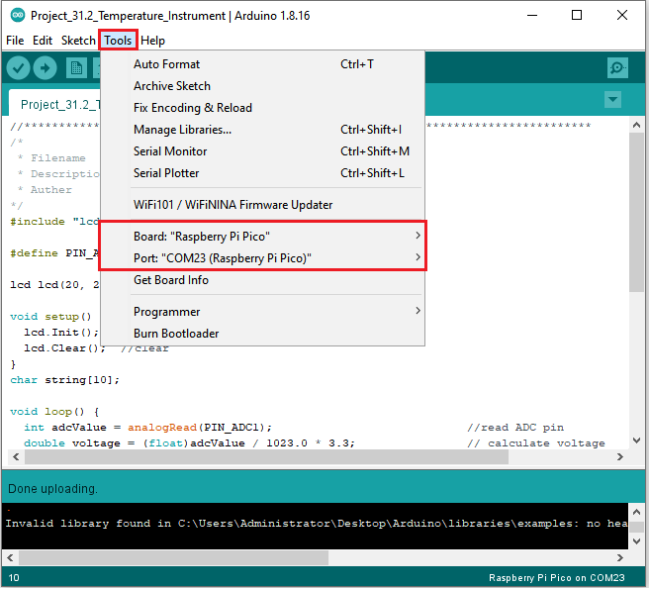Click the "void loop() {" code line
This screenshot has width=650, height=589.
pos(54,412)
